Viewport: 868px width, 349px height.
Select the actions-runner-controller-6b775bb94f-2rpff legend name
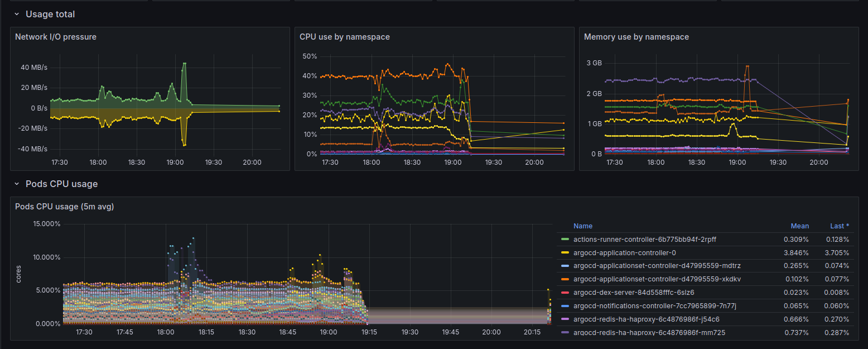tap(644, 240)
